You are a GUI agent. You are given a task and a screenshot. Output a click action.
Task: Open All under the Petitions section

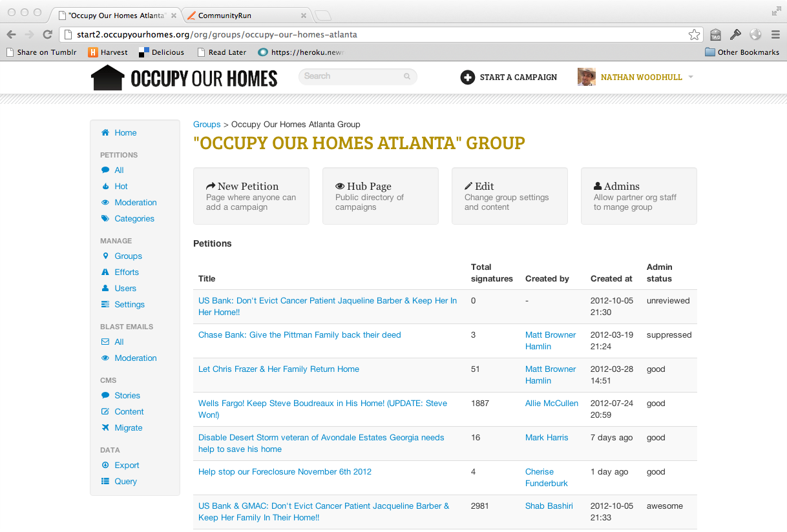[x=119, y=170]
